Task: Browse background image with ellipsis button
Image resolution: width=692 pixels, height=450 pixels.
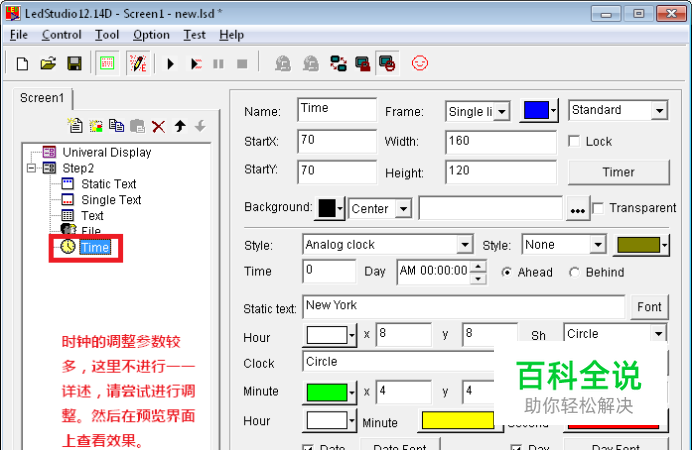Action: (x=578, y=209)
